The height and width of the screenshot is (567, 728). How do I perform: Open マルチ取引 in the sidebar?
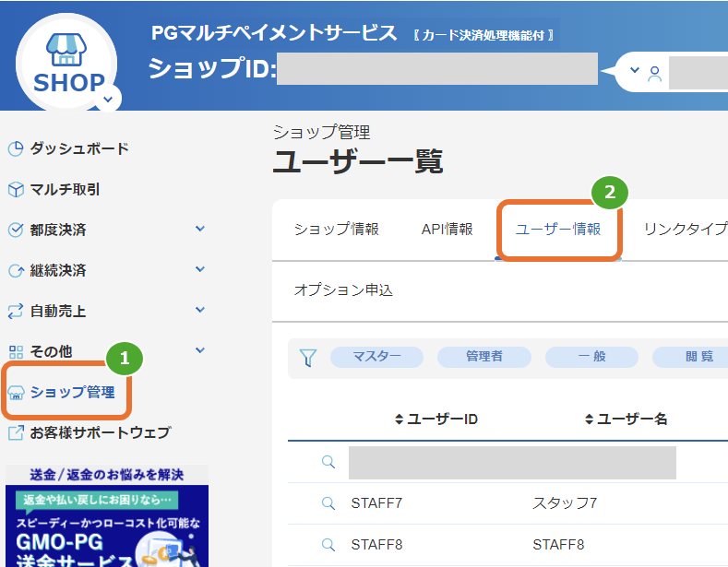(65, 189)
